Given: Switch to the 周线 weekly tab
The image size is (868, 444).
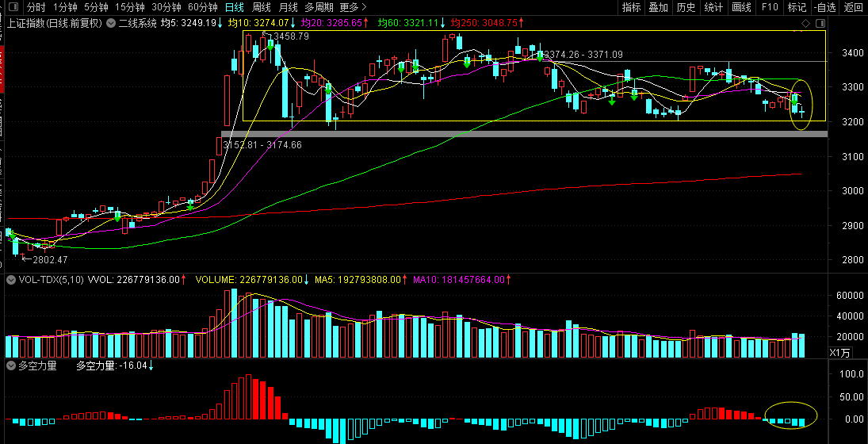Looking at the screenshot, I should click(262, 7).
